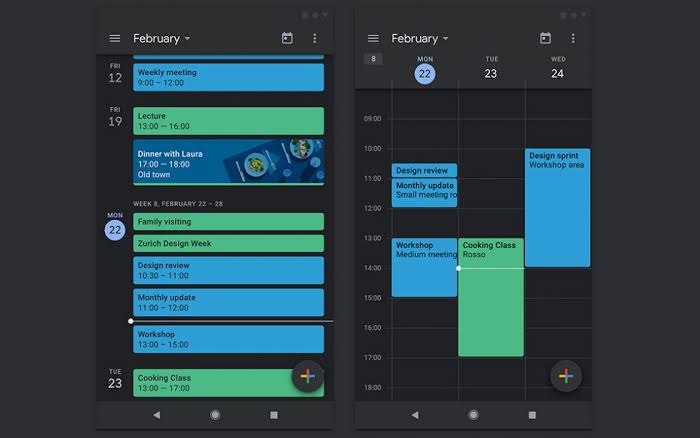Screen dimensions: 700x438
Task: Open Design review 10:30 – 11:00 in schedule
Action: pos(229,270)
